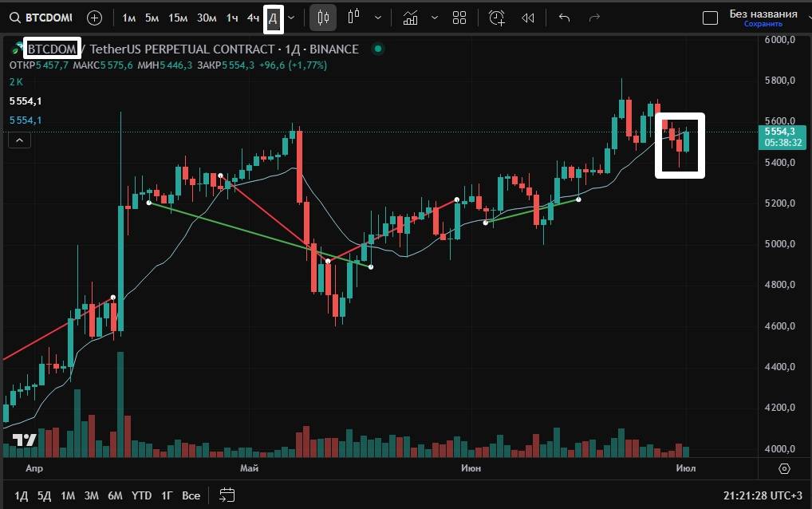Click the time zone 21:21:28 UTC+3

(763, 495)
